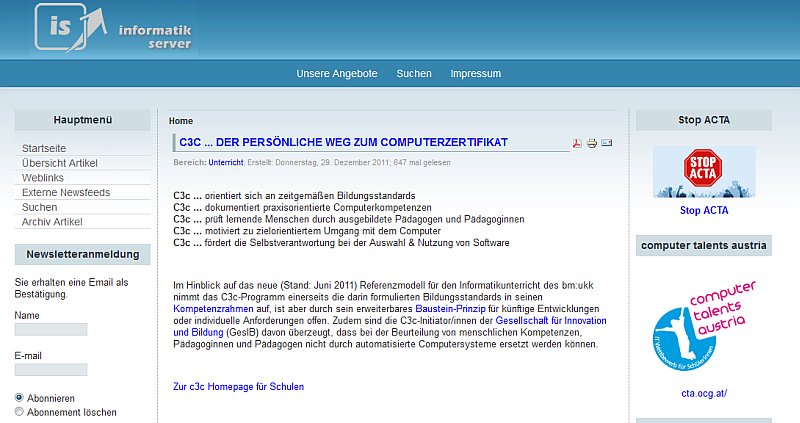Click the PDF export icon
This screenshot has width=800, height=423.
click(577, 144)
